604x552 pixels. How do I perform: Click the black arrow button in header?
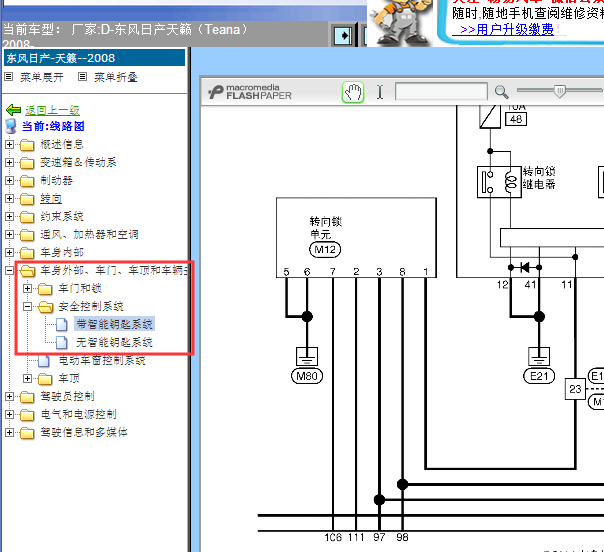342,36
